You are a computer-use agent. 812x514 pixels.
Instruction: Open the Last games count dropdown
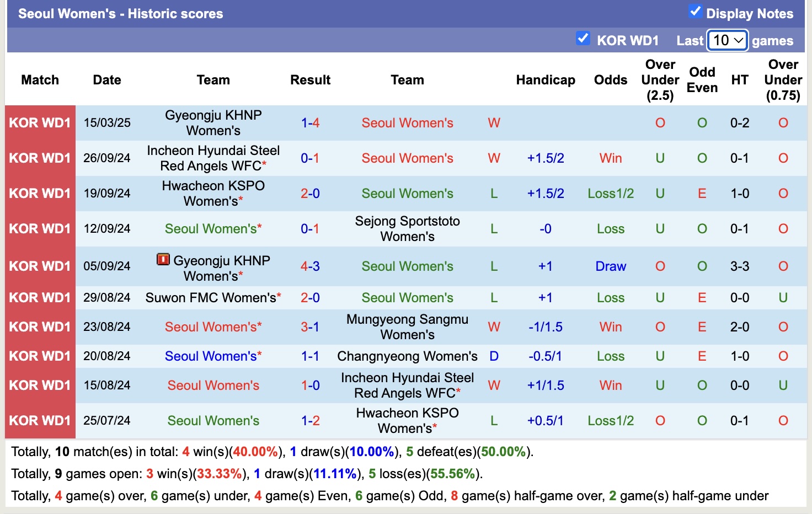pos(726,40)
